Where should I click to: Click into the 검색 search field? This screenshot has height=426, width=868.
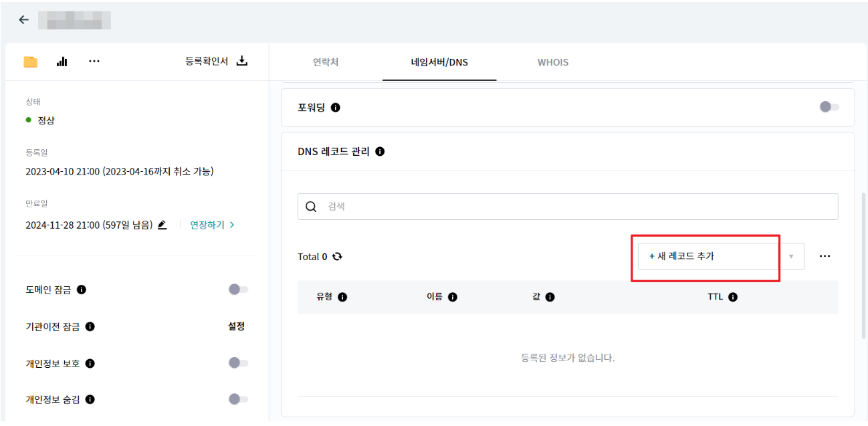click(x=568, y=207)
